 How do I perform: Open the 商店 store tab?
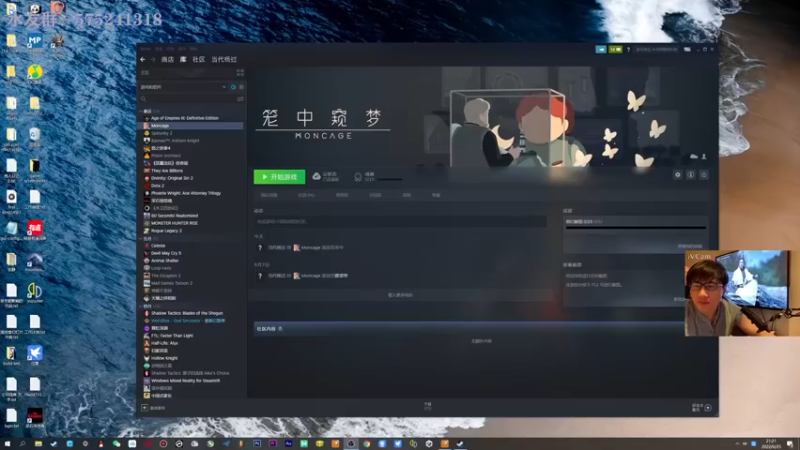(x=167, y=60)
